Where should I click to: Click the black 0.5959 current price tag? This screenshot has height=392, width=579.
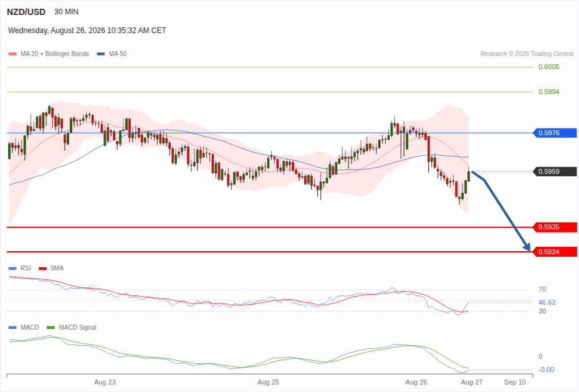pyautogui.click(x=555, y=171)
